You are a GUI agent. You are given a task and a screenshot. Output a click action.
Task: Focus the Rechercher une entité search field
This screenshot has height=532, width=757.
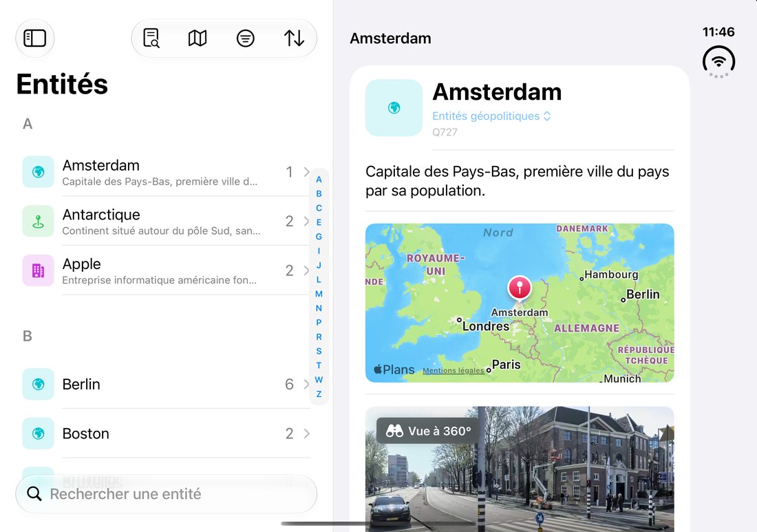coord(166,493)
